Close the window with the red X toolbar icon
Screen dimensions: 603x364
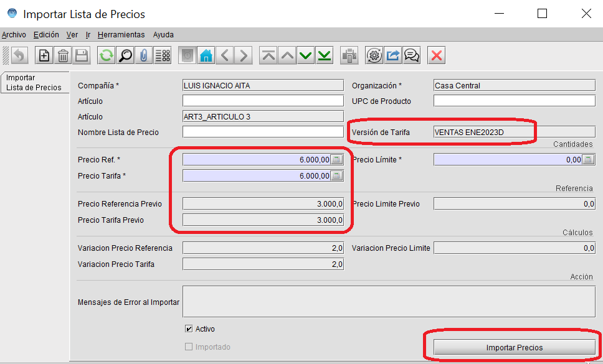[x=437, y=55]
